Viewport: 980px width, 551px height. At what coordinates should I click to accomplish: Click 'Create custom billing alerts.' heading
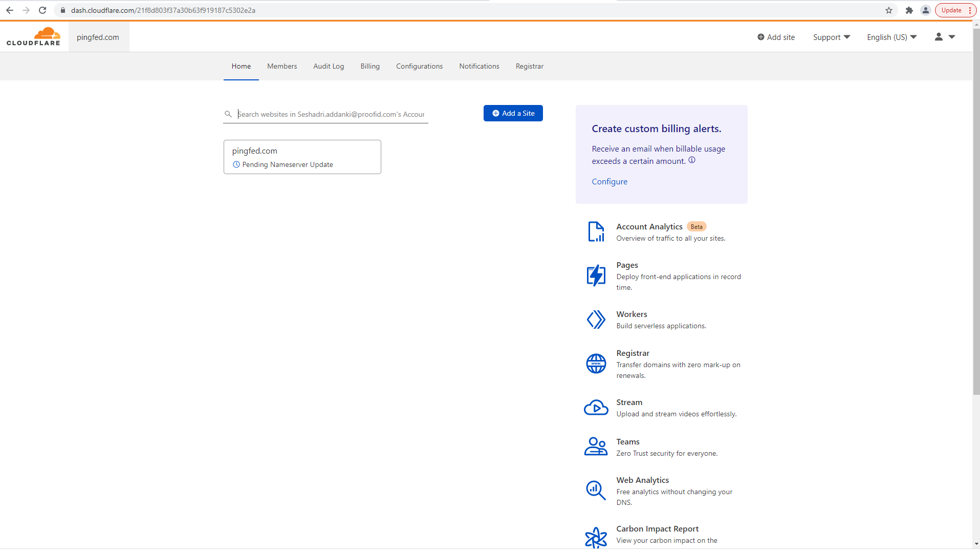tap(656, 129)
